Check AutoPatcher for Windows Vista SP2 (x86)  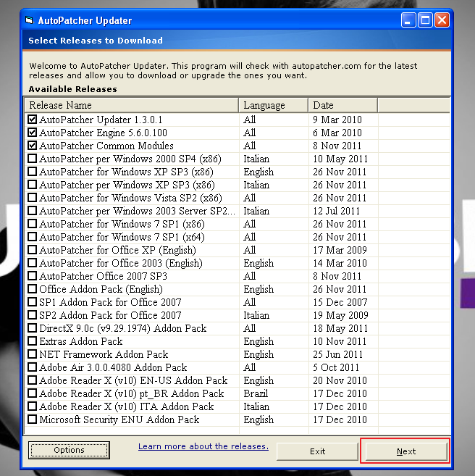pyautogui.click(x=32, y=198)
